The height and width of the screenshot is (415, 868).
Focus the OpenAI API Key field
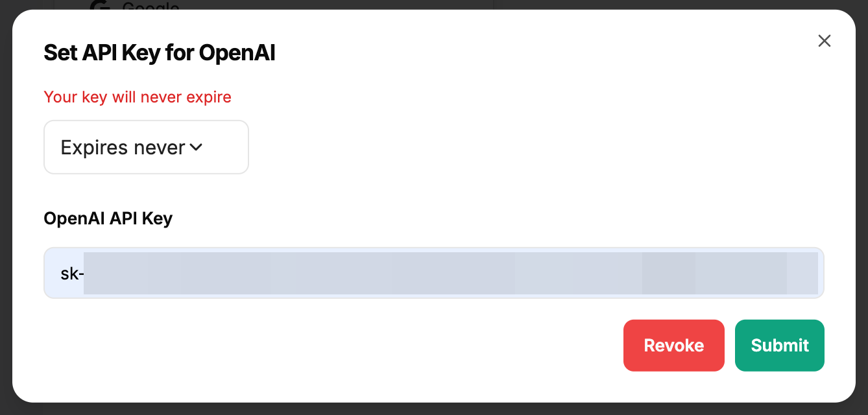pos(433,273)
